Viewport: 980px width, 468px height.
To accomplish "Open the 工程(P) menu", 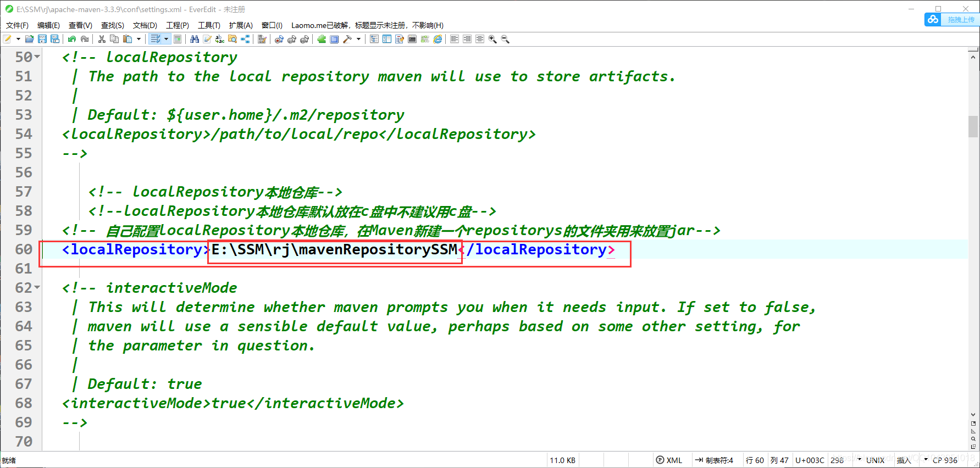I will tap(178, 25).
